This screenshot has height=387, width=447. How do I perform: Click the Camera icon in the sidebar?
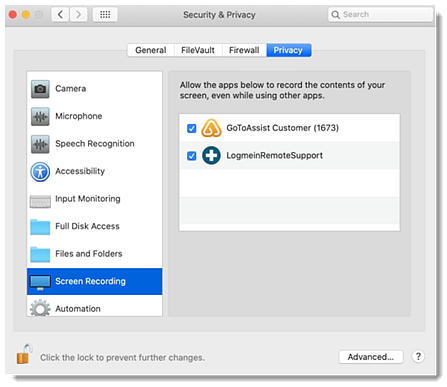point(40,89)
